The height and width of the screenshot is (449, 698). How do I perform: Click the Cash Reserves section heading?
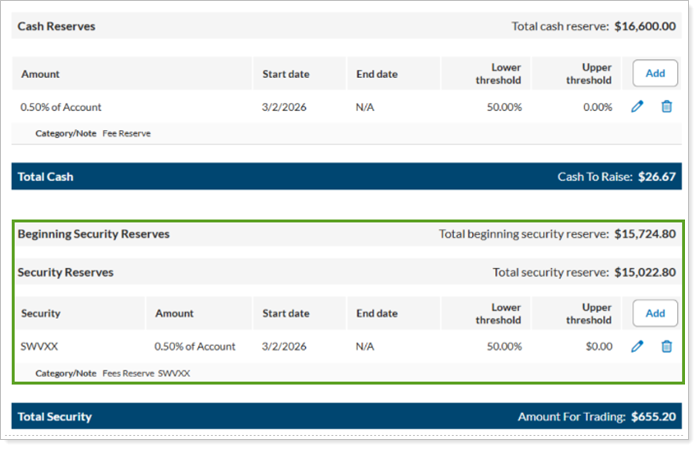(x=57, y=27)
